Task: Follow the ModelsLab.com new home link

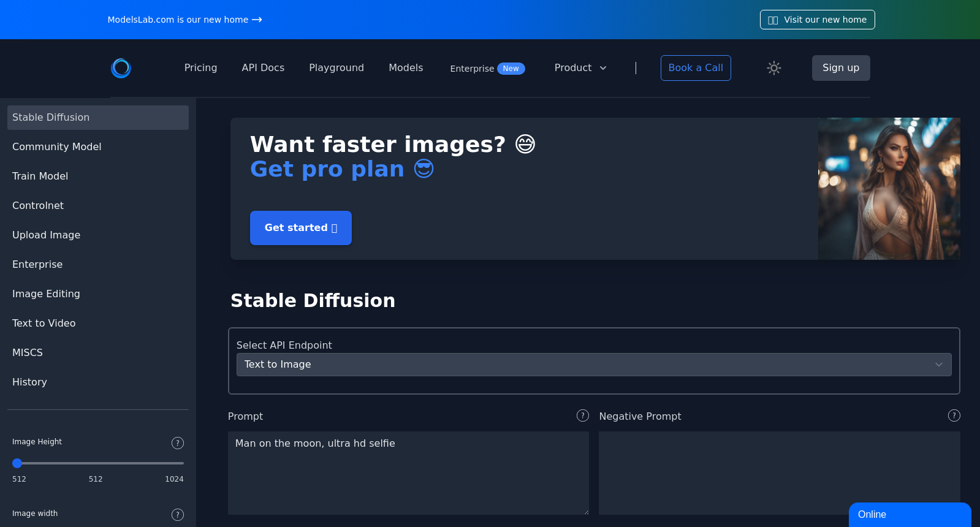Action: pyautogui.click(x=185, y=20)
